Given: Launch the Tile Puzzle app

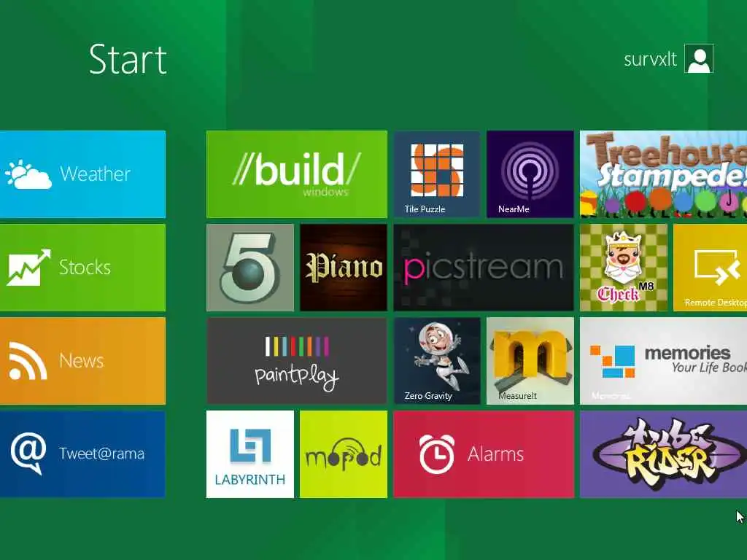Looking at the screenshot, I should pyautogui.click(x=437, y=174).
